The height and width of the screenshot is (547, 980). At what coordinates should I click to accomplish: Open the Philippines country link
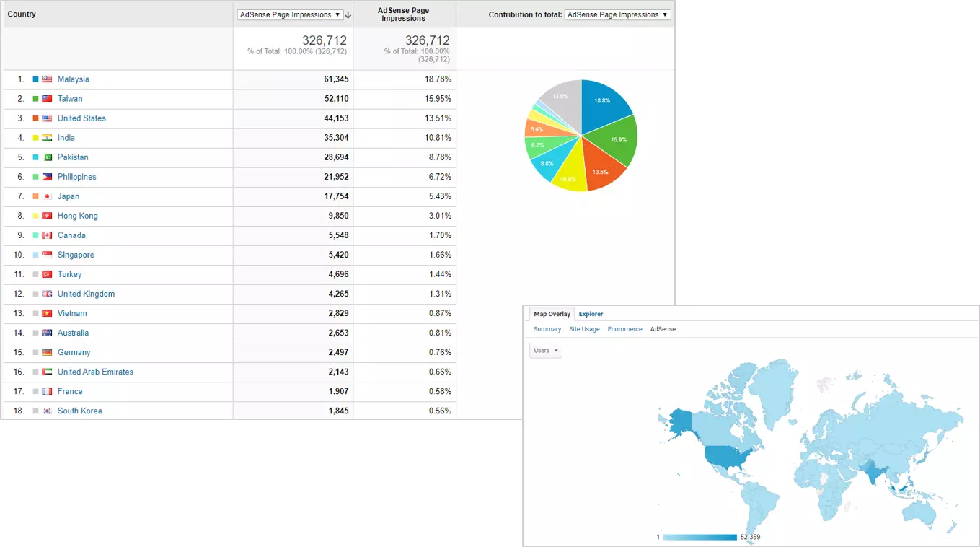77,177
